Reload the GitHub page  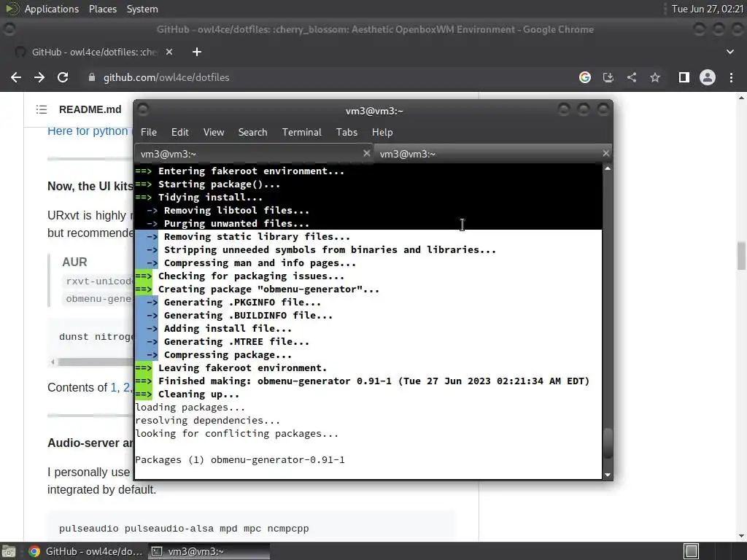[63, 77]
